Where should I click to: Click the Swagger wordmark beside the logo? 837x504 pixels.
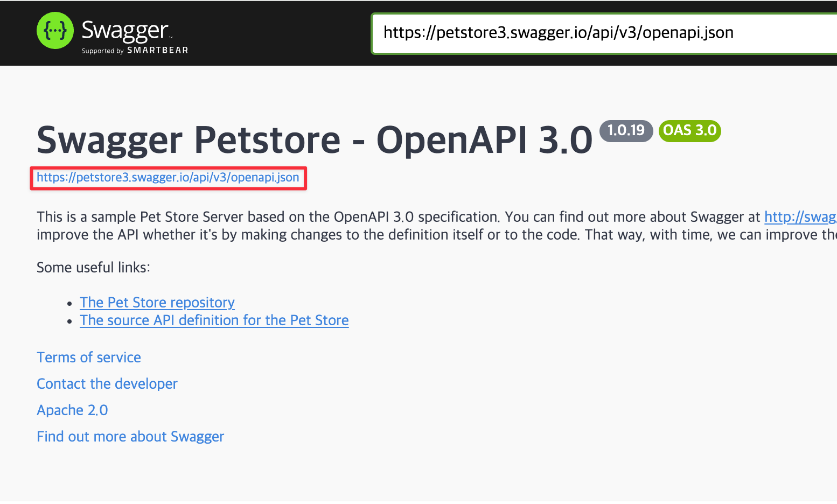[x=126, y=31]
